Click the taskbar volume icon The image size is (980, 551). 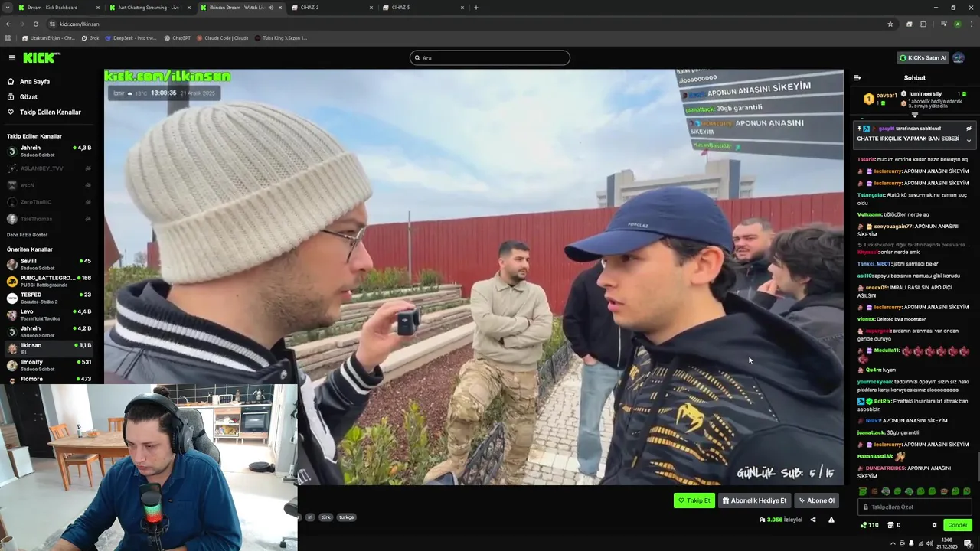pyautogui.click(x=931, y=543)
